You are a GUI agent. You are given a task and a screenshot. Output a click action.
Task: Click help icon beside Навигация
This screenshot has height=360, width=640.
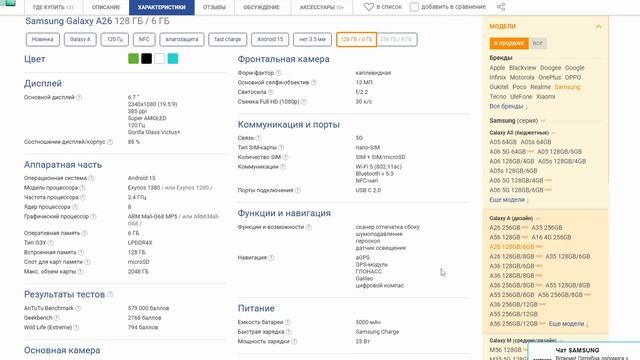click(x=271, y=258)
